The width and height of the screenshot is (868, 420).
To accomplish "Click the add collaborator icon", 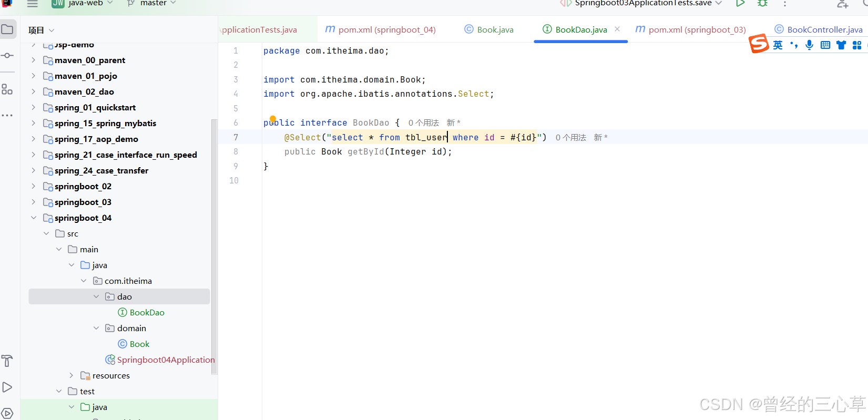I will click(x=843, y=4).
